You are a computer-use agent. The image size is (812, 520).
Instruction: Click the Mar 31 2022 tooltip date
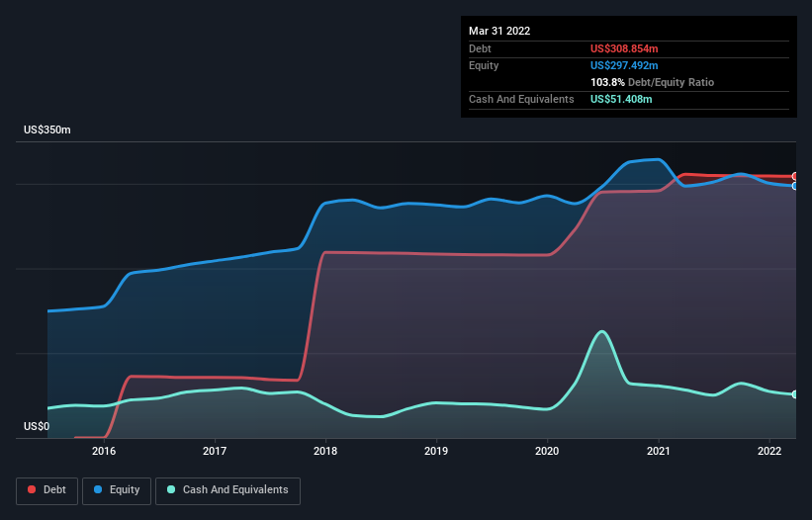click(499, 31)
